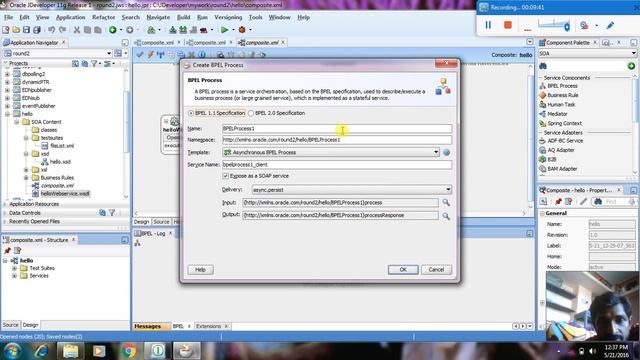Click the Open folder toolbar icon
Image resolution: width=640 pixels, height=360 pixels.
pyautogui.click(x=16, y=30)
